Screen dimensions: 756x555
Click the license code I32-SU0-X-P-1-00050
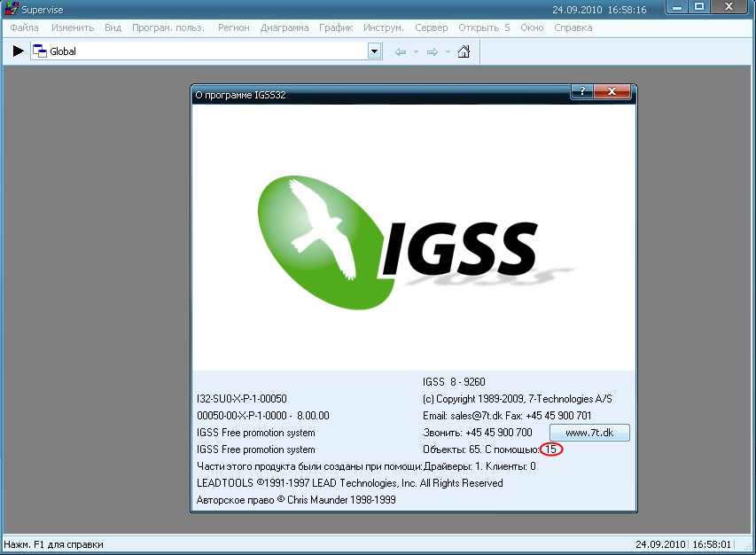pyautogui.click(x=242, y=399)
